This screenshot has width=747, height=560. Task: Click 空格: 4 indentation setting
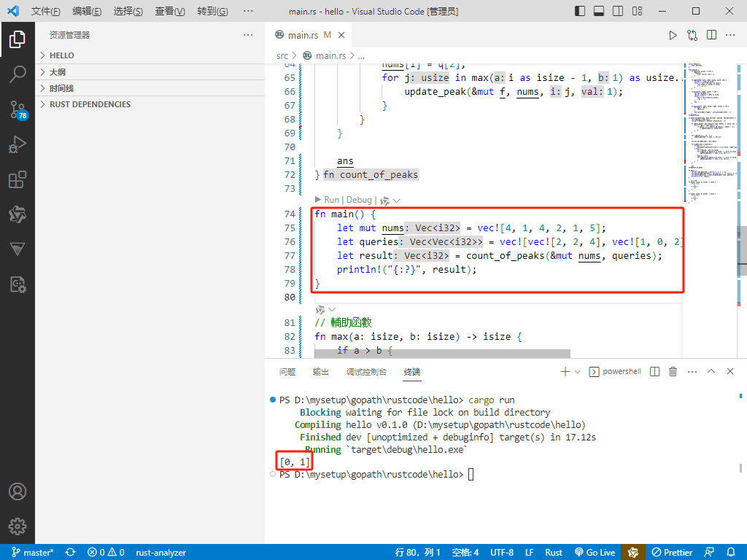[465, 553]
